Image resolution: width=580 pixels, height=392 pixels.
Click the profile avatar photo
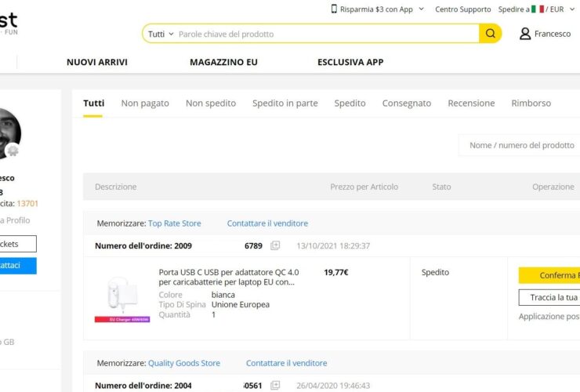6,133
